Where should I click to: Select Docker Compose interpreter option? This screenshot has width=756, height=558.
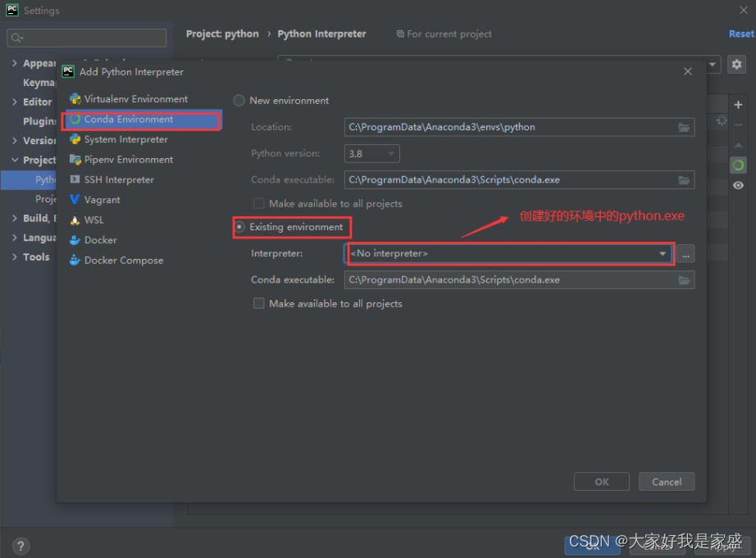[116, 261]
